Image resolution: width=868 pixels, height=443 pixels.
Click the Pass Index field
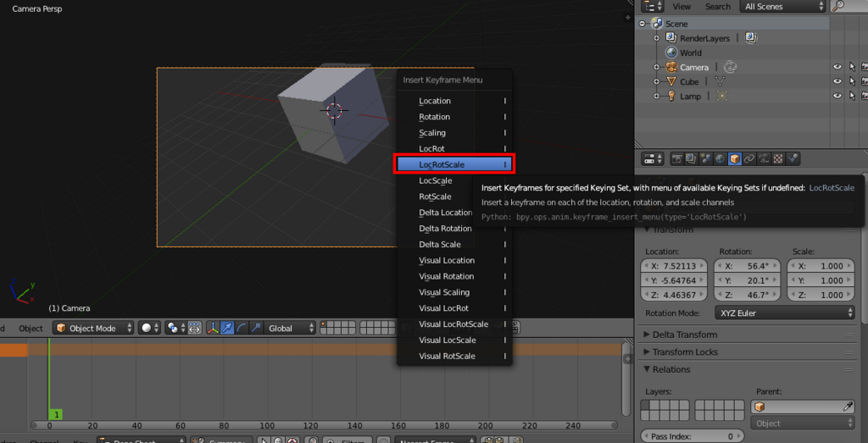point(691,436)
